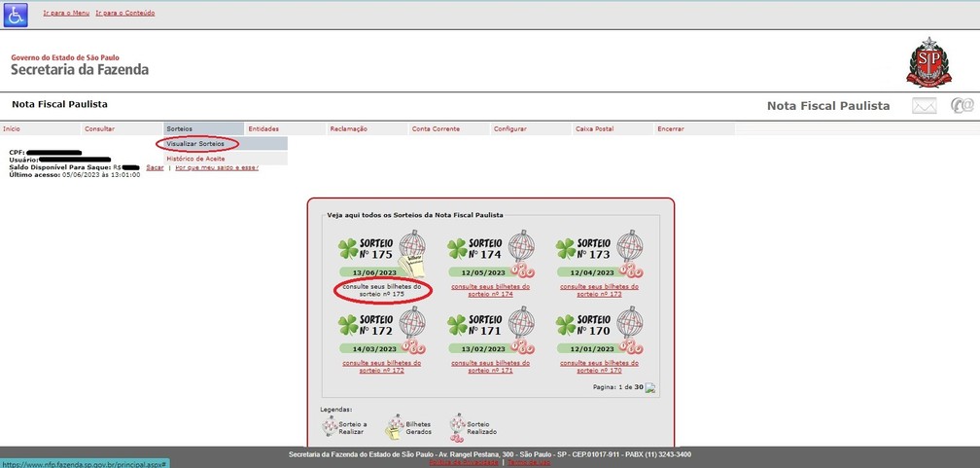Click the date 14/03/2023 of sorteio 172

pos(374,349)
